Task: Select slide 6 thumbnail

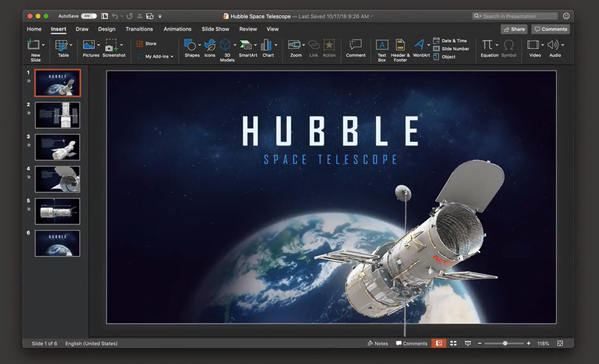Action: click(58, 243)
